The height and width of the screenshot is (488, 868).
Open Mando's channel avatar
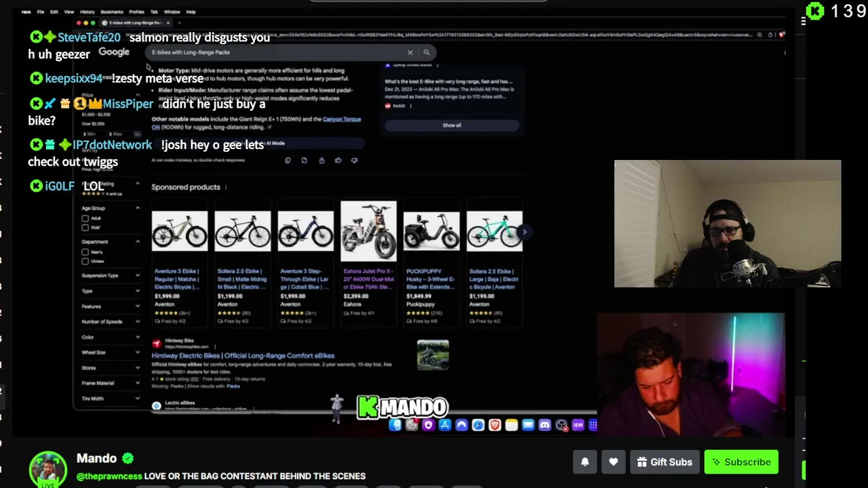[47, 469]
